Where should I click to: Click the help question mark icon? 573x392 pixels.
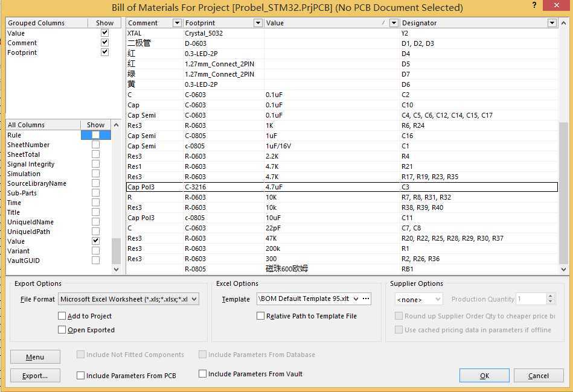[534, 5]
